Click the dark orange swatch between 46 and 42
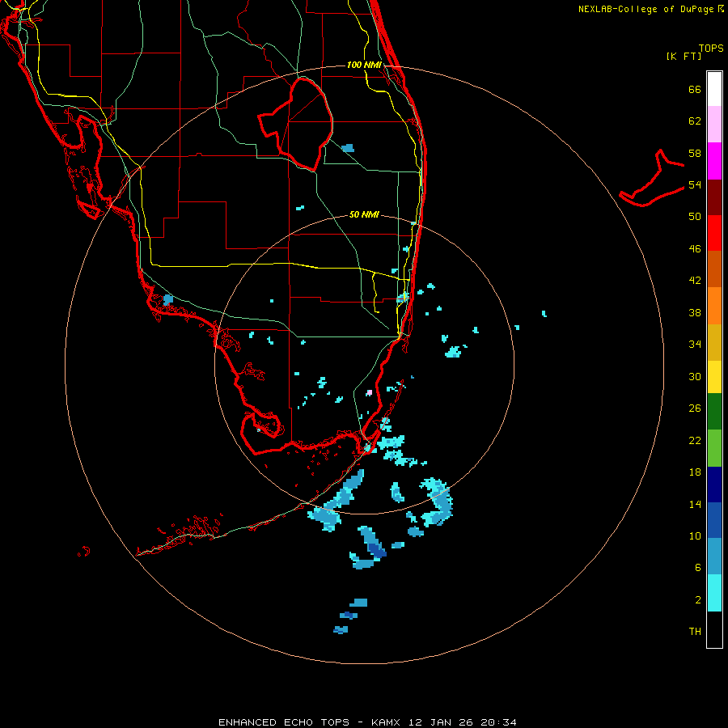 [714, 269]
